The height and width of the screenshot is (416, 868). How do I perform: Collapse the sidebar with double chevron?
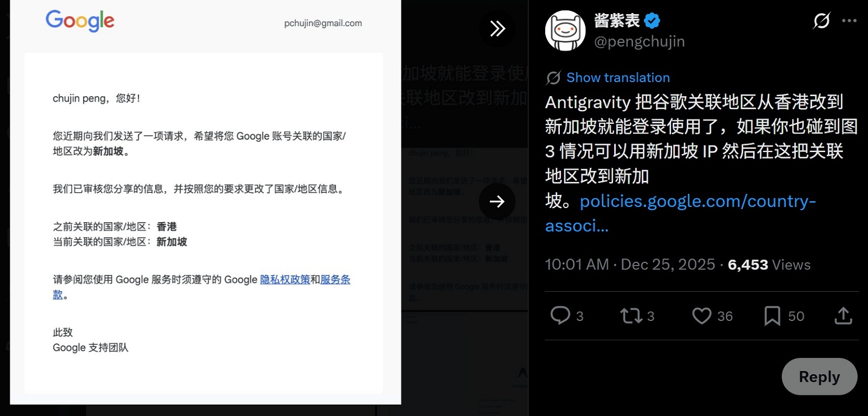497,28
